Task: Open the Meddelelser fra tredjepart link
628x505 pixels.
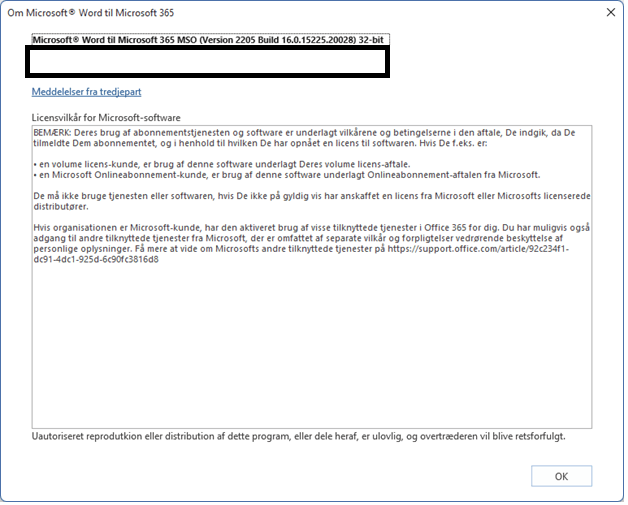Action: [x=87, y=92]
